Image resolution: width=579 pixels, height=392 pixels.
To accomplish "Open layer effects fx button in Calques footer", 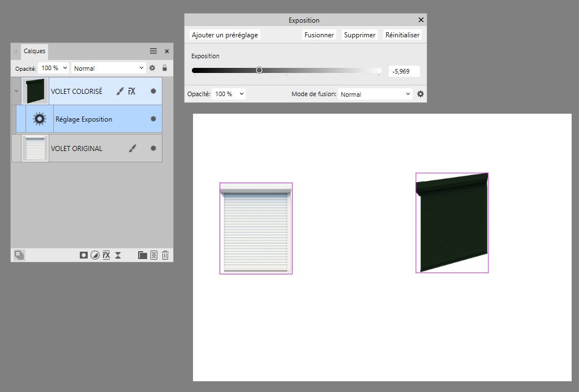I will pyautogui.click(x=106, y=255).
